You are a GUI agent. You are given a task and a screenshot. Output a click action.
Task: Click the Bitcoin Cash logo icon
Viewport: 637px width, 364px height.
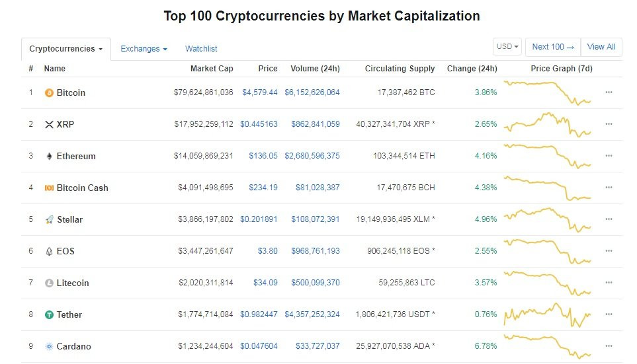[x=48, y=188]
